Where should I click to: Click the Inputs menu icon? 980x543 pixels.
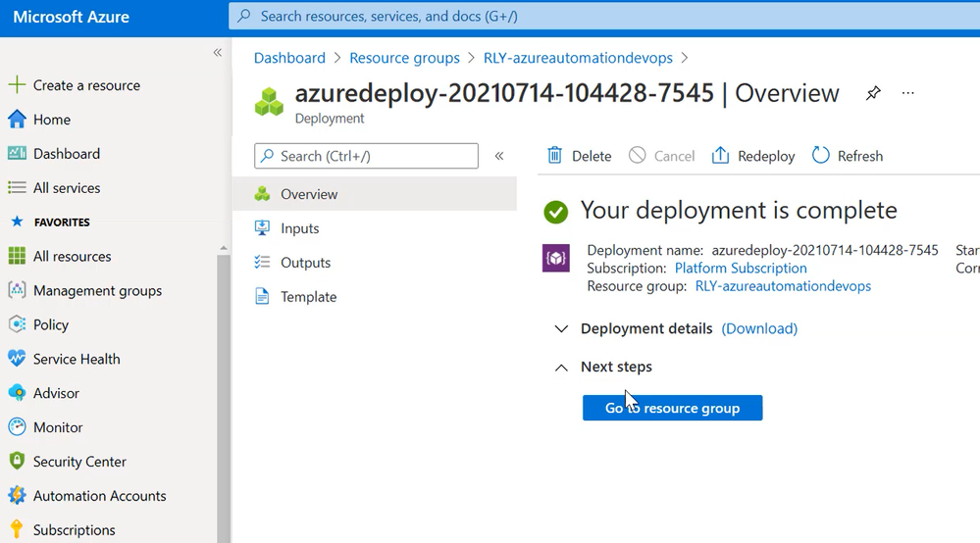coord(262,227)
